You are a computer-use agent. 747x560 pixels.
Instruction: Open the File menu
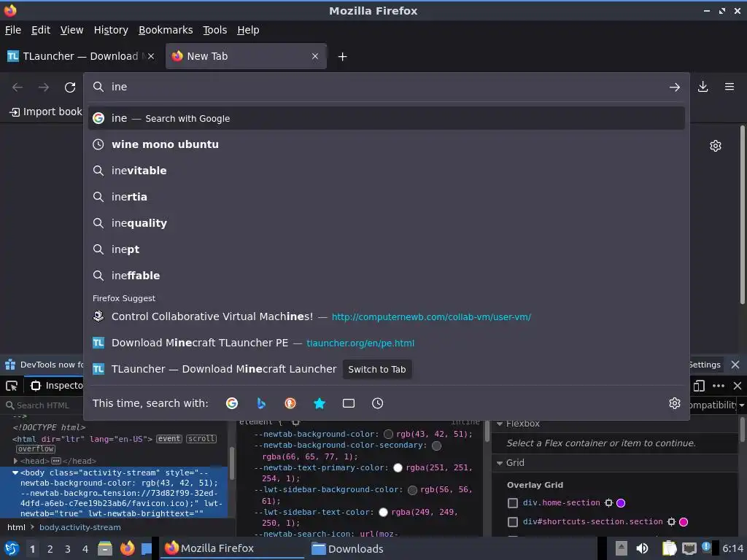pyautogui.click(x=13, y=30)
